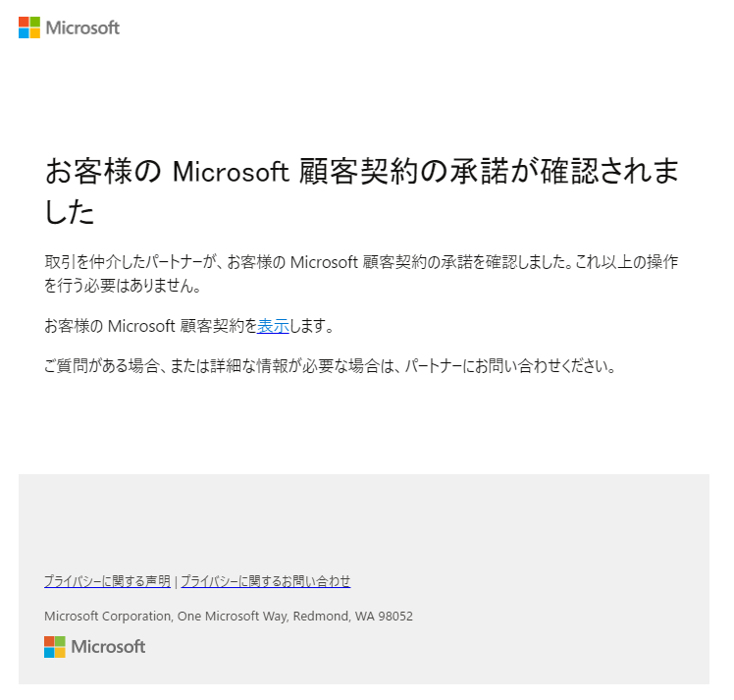Click the text パートナーにお問い合わせください。
734x700 pixels.
click(510, 365)
